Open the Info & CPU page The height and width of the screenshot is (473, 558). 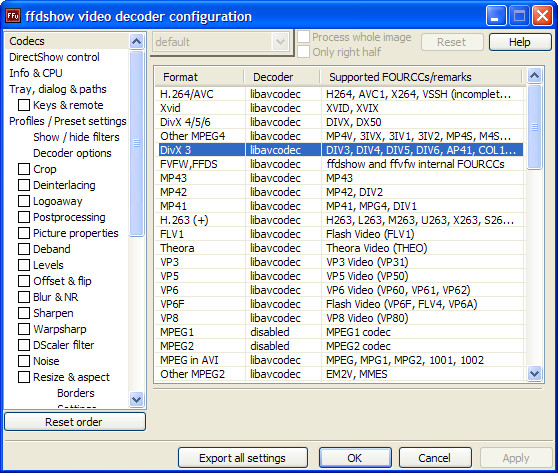coord(36,73)
